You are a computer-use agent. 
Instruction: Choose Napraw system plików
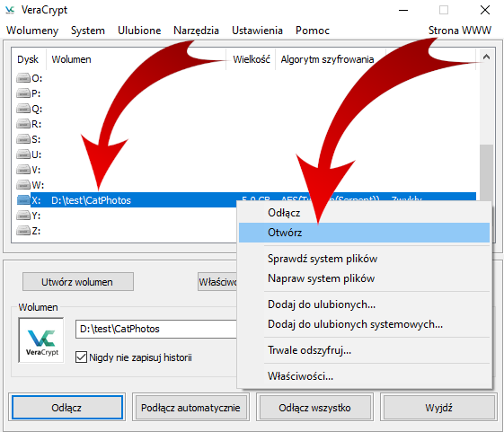[x=364, y=278]
